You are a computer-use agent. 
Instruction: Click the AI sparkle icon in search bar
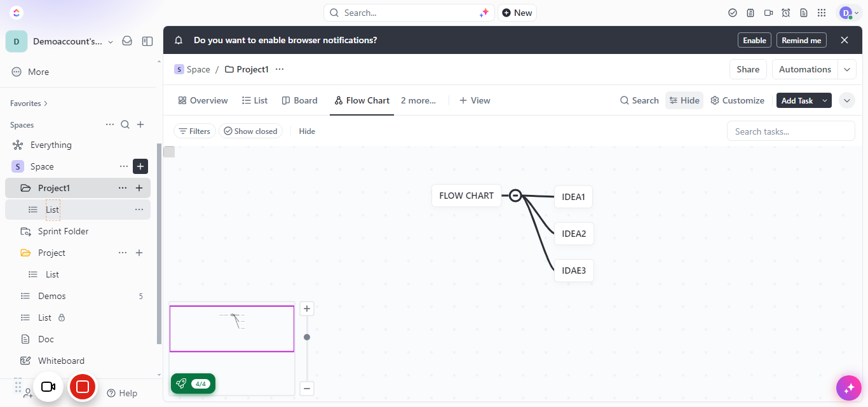pos(484,13)
